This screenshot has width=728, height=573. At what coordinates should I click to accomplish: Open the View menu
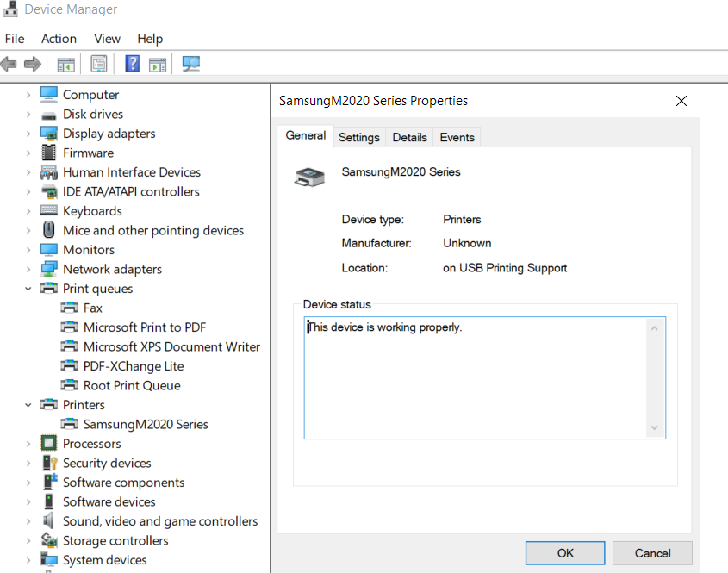tap(107, 39)
